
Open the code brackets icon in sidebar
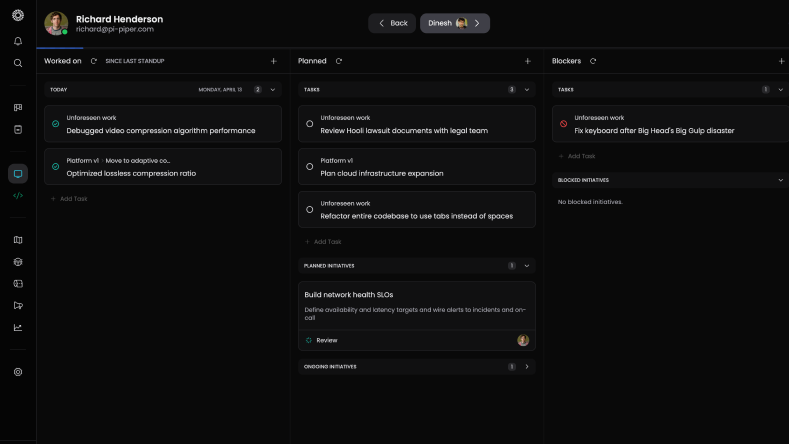coord(18,196)
